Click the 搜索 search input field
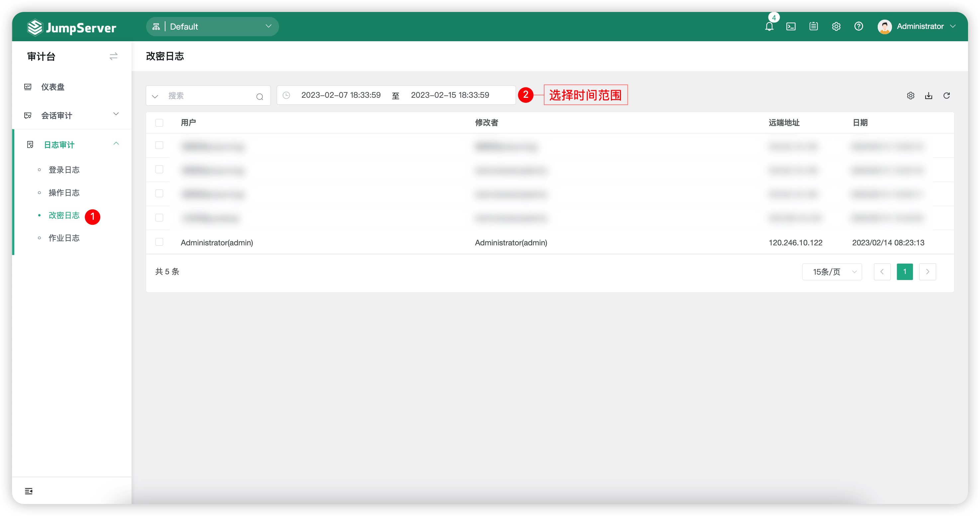980x516 pixels. tap(209, 95)
